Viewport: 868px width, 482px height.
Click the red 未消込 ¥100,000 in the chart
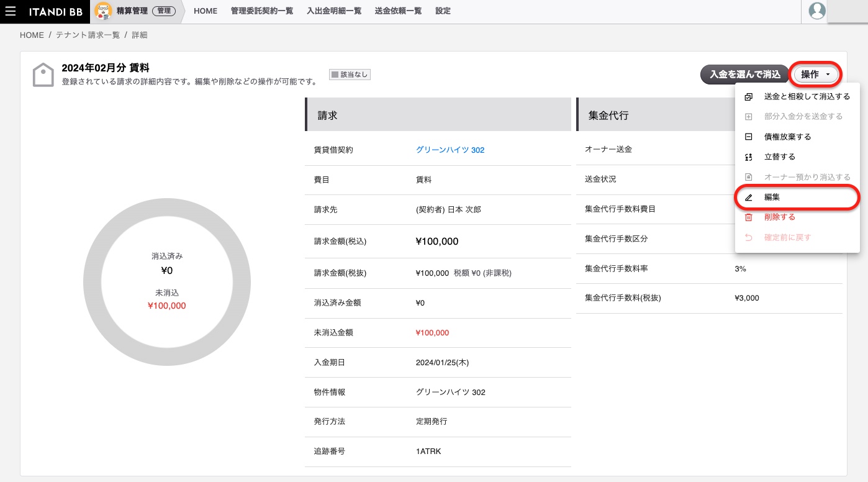[x=166, y=306]
